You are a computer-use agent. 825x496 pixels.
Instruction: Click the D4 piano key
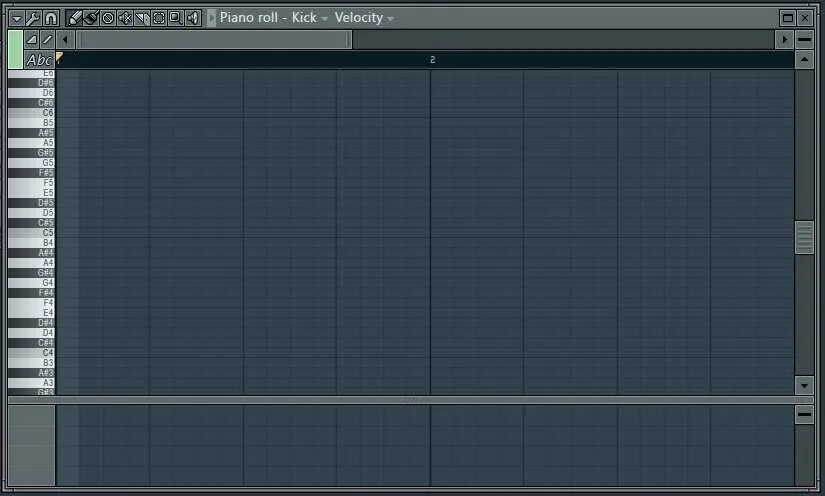(32, 332)
